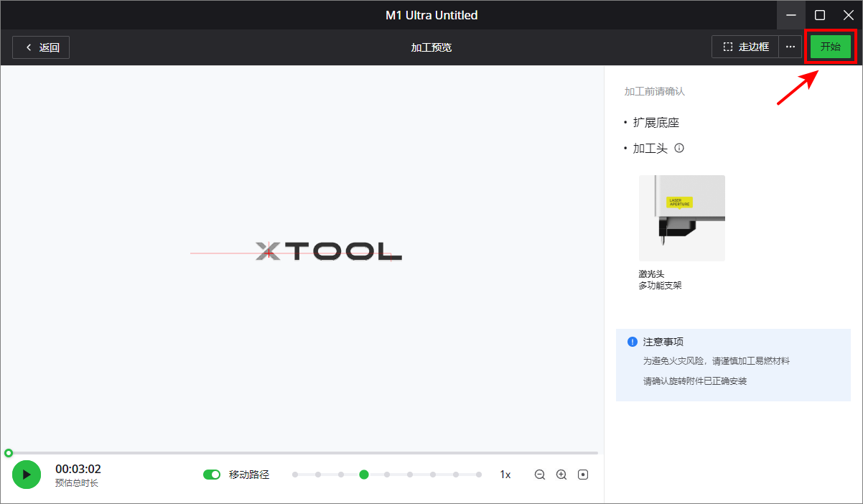Click the 请确认旋转附件已正确安装 notice line

click(695, 381)
